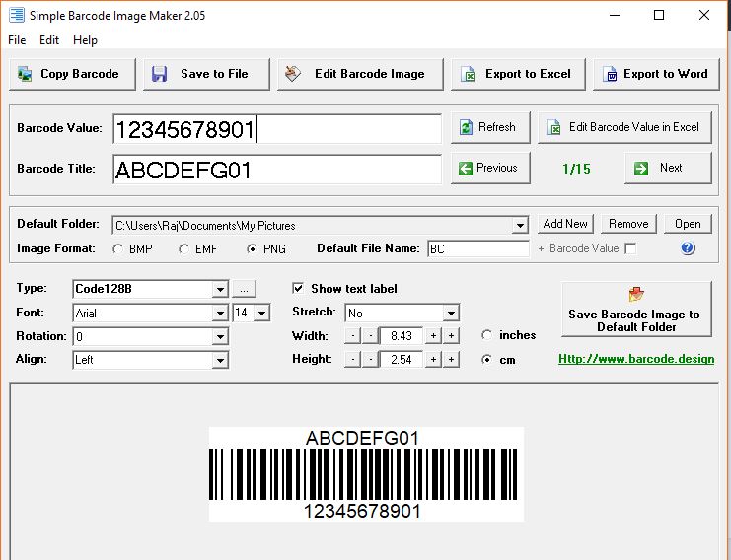This screenshot has height=560, width=731.
Task: Uncheck Show text label
Action: click(x=298, y=288)
